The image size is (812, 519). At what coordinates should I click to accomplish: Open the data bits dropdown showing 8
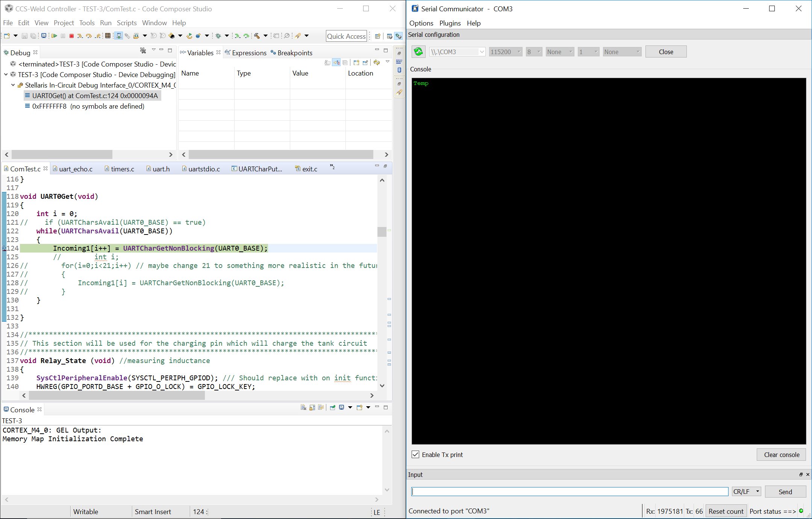(x=534, y=52)
